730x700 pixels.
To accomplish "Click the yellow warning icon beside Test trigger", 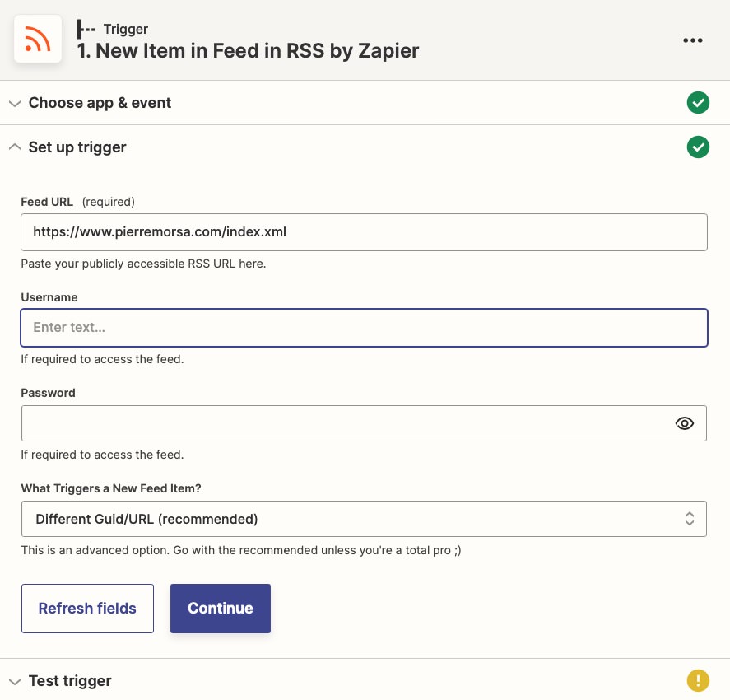I will click(698, 681).
